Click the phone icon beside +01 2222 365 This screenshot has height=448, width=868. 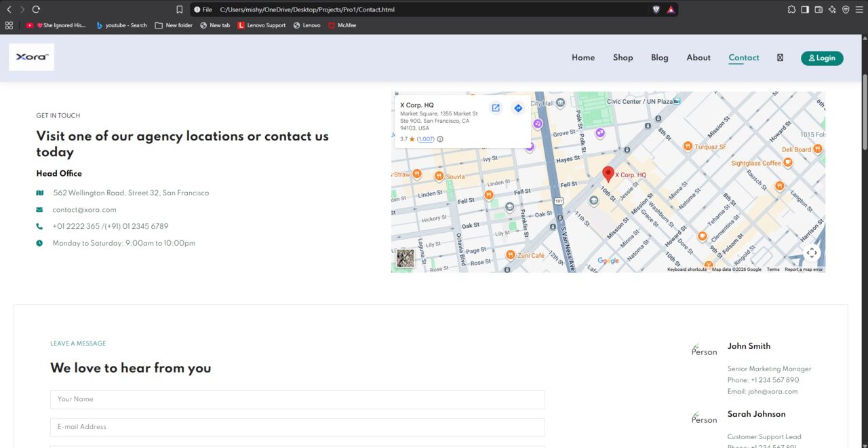(x=39, y=227)
